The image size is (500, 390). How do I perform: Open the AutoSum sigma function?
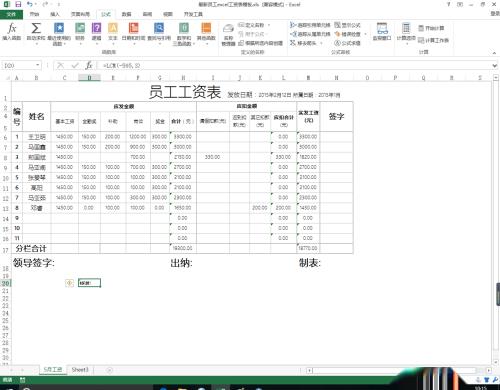(36, 32)
